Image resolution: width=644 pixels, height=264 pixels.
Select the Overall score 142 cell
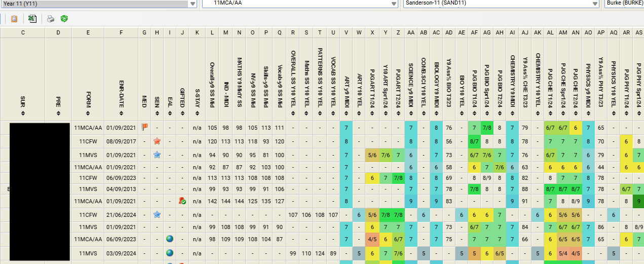point(212,201)
